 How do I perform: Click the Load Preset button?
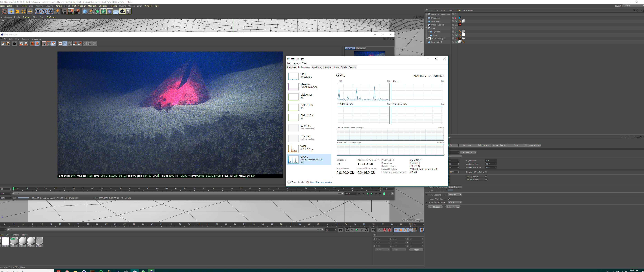click(x=435, y=207)
